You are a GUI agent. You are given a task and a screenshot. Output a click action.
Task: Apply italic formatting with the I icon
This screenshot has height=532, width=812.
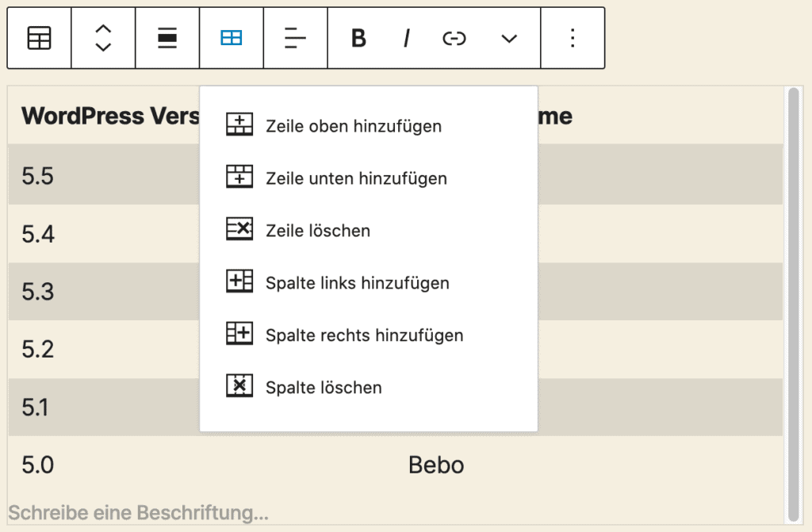point(406,37)
